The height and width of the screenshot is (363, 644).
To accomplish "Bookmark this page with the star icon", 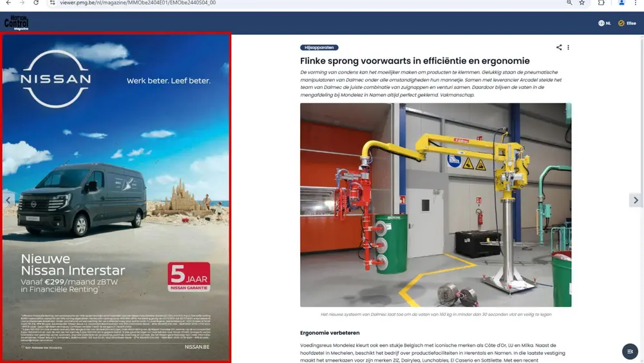I will [x=582, y=3].
